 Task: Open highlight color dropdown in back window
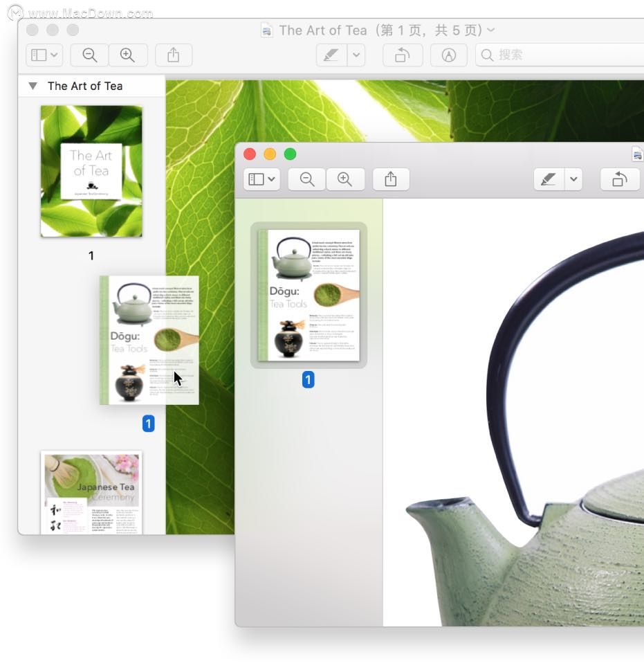(356, 55)
